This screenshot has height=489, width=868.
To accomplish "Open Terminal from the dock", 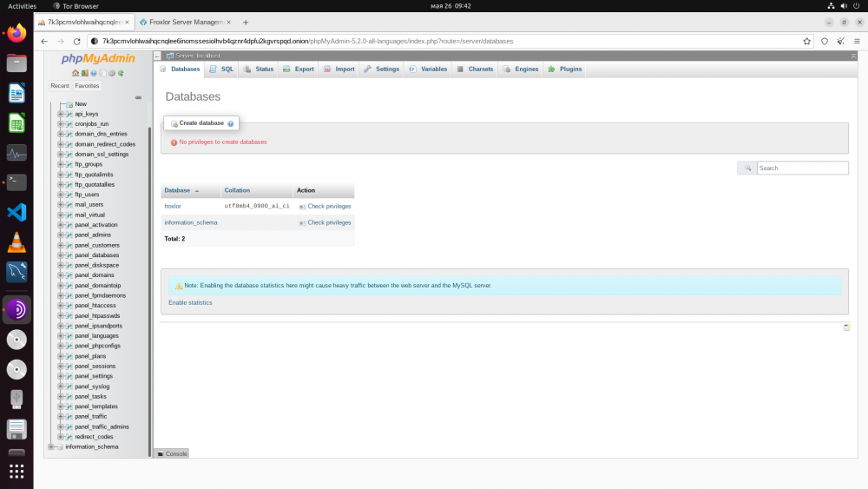I will click(16, 182).
